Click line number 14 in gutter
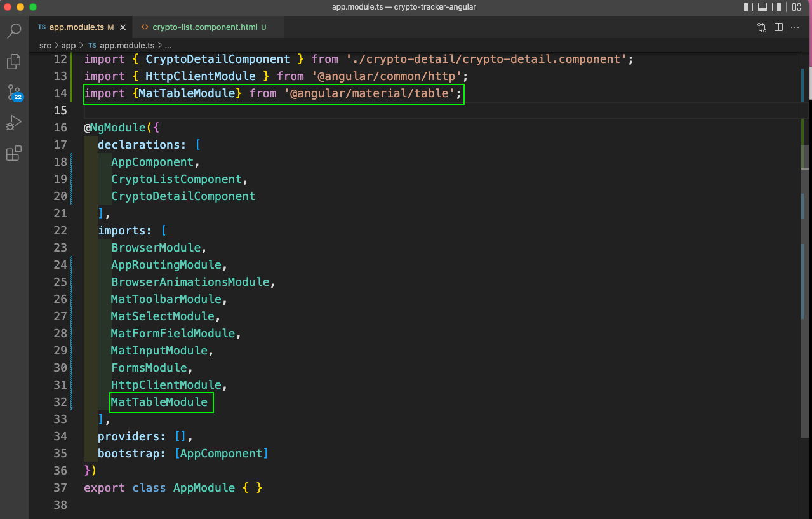The height and width of the screenshot is (519, 812). [60, 93]
